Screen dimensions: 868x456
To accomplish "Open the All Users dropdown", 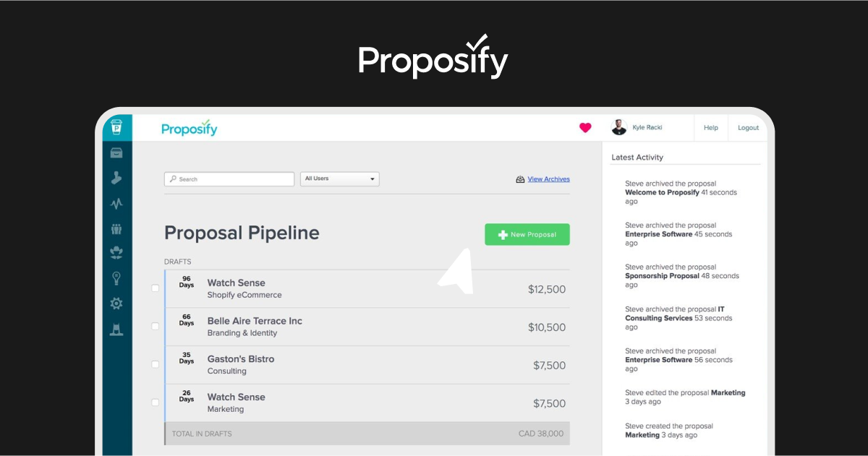I will tap(340, 178).
